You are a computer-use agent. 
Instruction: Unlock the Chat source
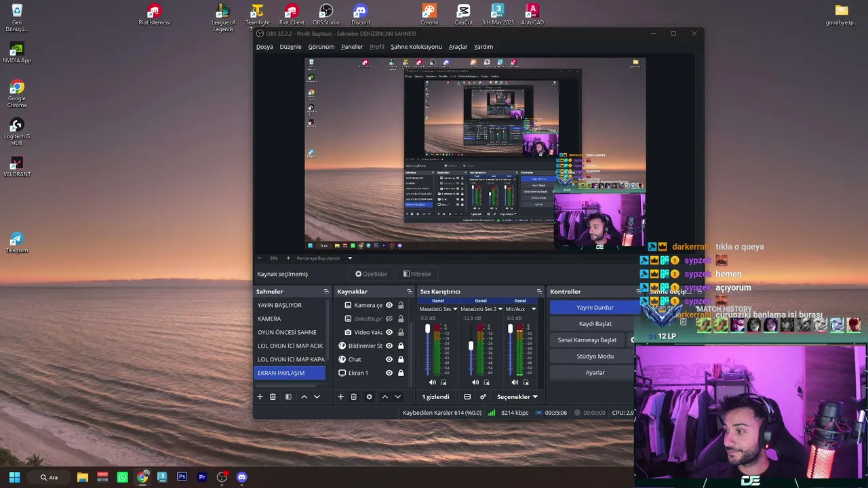point(401,359)
